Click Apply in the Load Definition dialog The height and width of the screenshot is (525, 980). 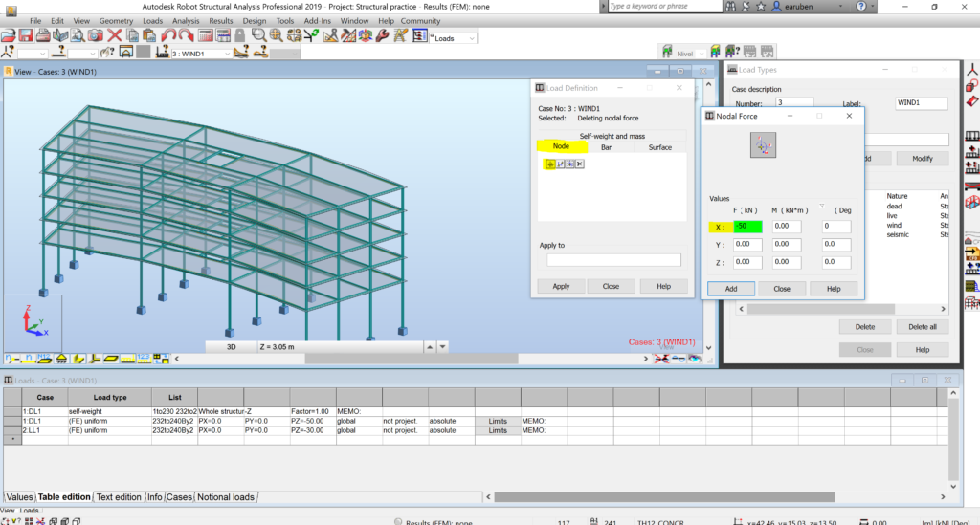(561, 286)
